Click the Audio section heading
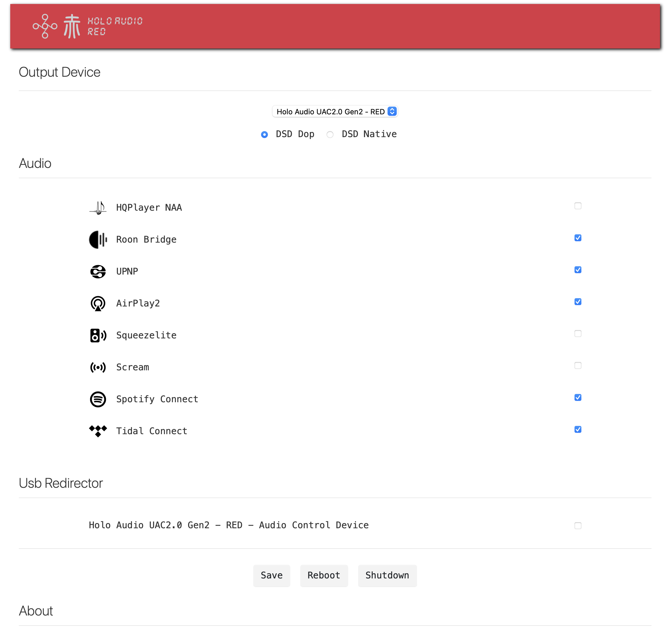Image resolution: width=672 pixels, height=642 pixels. 35,163
